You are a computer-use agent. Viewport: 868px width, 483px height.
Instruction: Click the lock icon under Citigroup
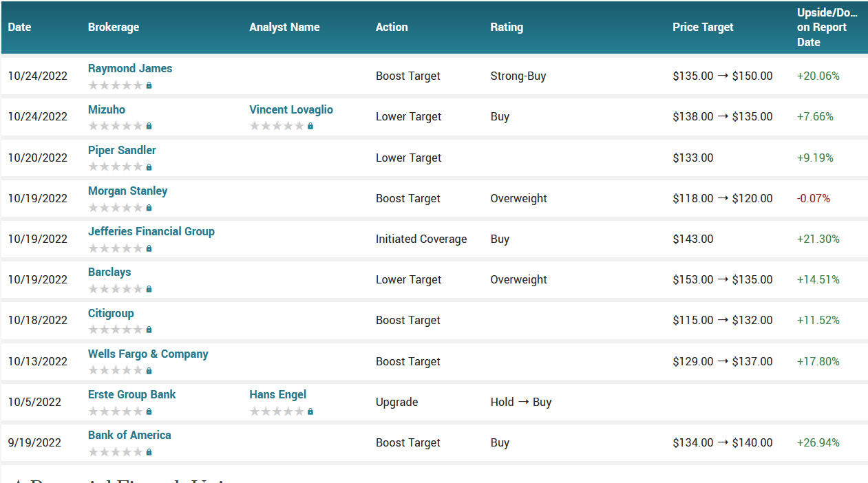[x=149, y=329]
